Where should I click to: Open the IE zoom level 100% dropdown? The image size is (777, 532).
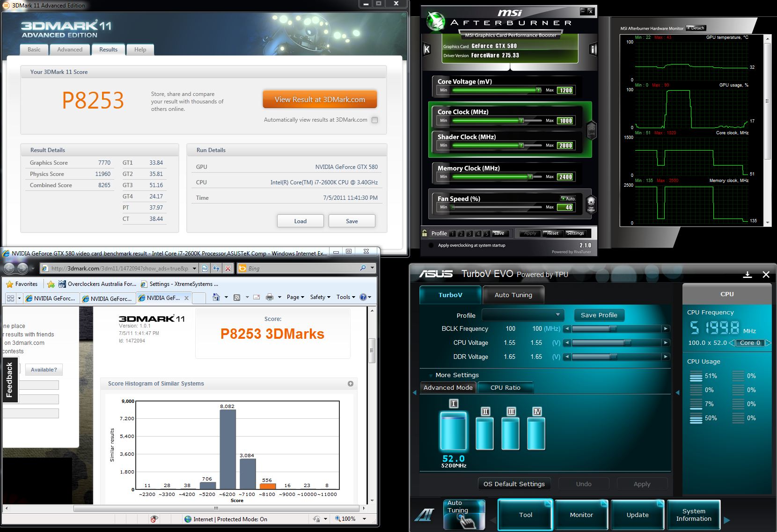pos(364,519)
